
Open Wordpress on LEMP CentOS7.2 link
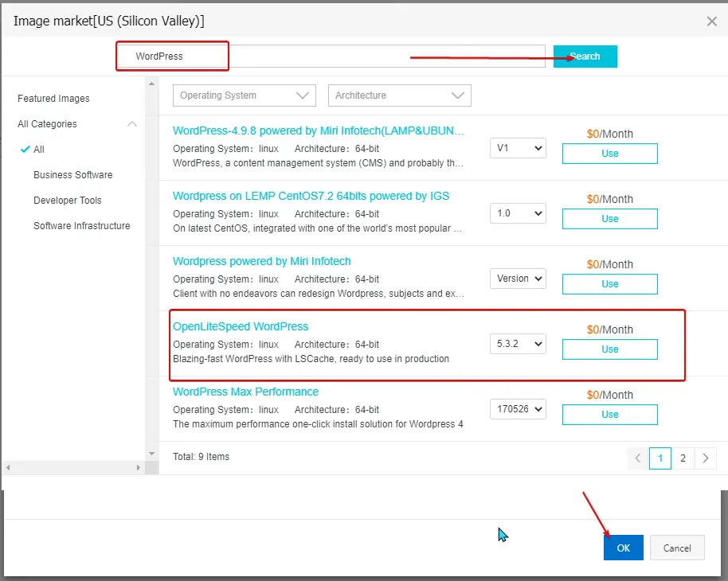coord(311,196)
